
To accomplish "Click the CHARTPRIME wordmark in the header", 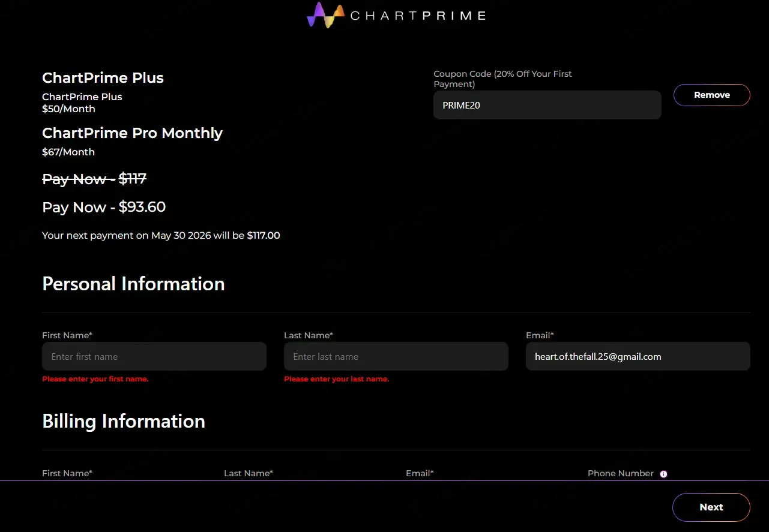I will 418,16.
